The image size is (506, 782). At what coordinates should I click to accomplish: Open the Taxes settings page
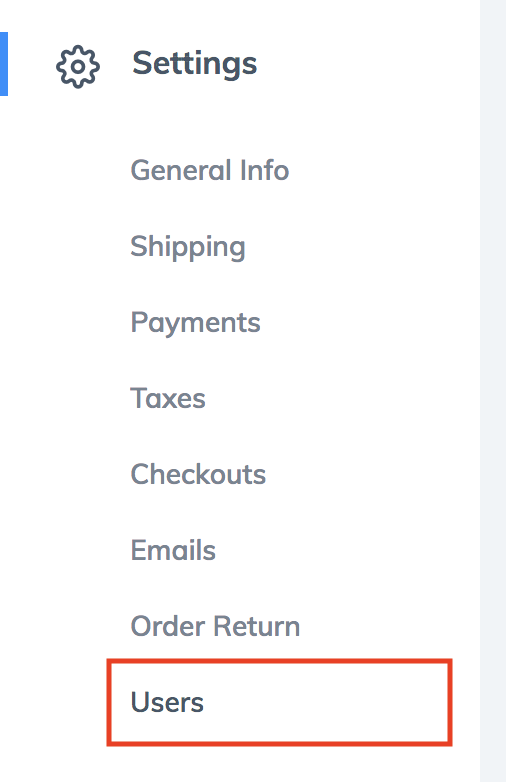(168, 398)
